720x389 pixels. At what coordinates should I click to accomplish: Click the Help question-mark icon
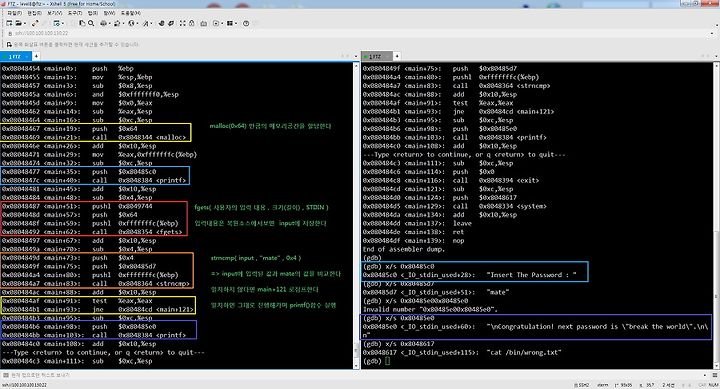[x=246, y=23]
